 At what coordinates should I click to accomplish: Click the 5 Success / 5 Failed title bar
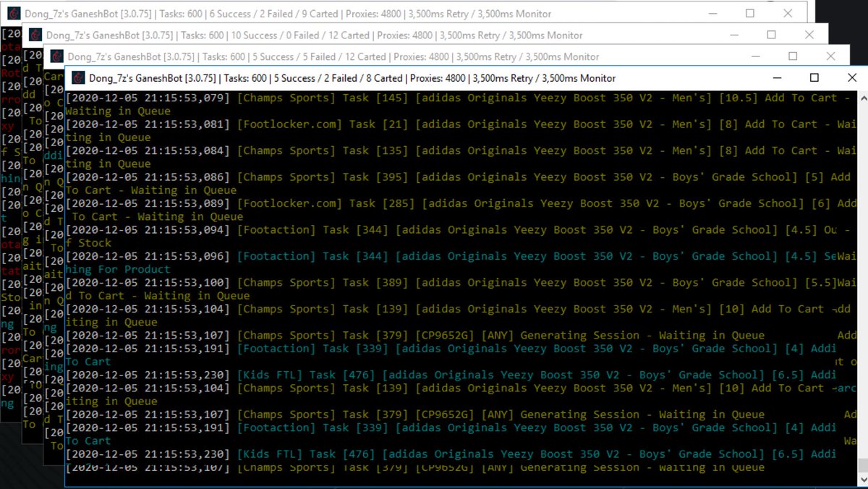coord(325,56)
